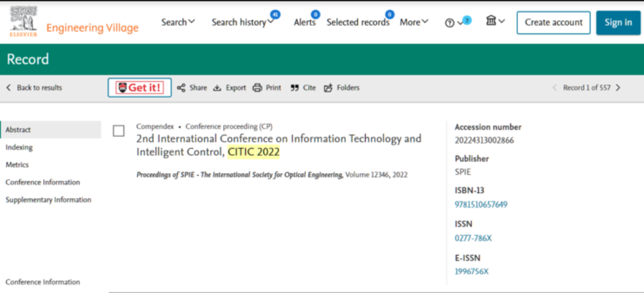Click the Export download icon
Image resolution: width=644 pixels, height=293 pixels.
click(217, 88)
